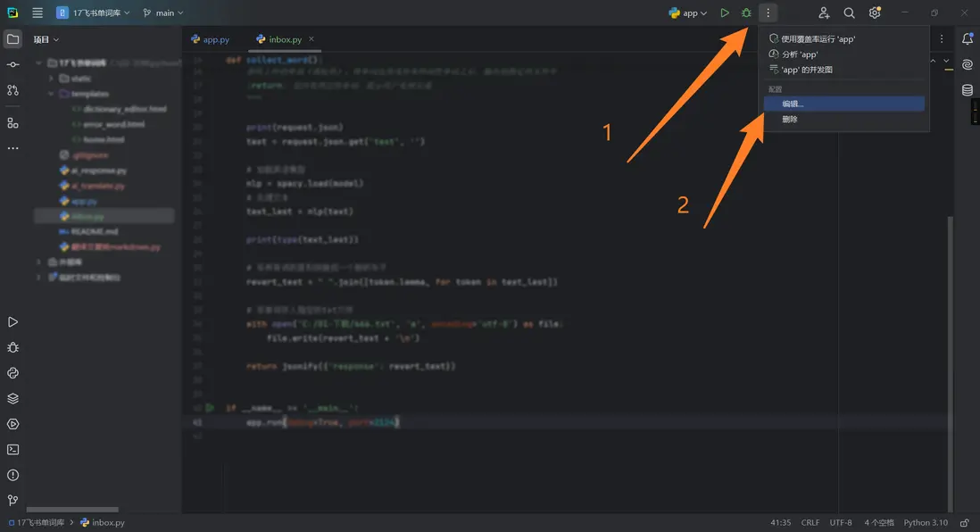Screen dimensions: 980x532
Task: Click the green Run 'app' button
Action: click(x=725, y=12)
